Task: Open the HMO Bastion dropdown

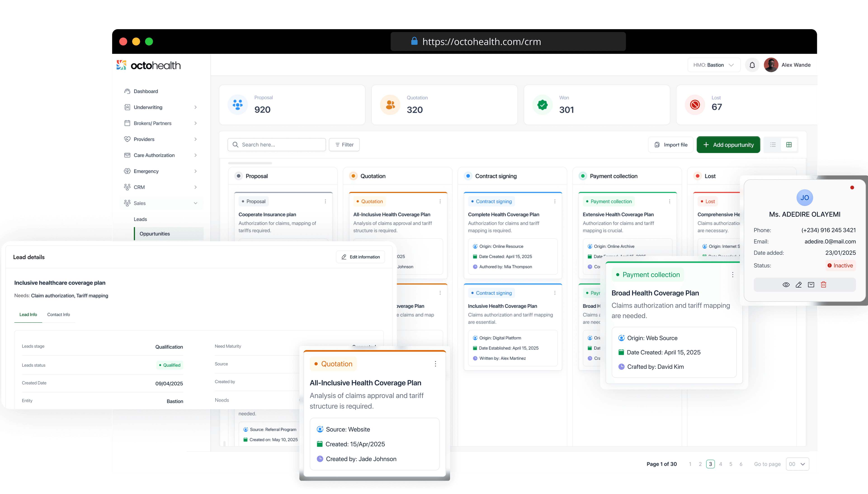Action: 713,65
